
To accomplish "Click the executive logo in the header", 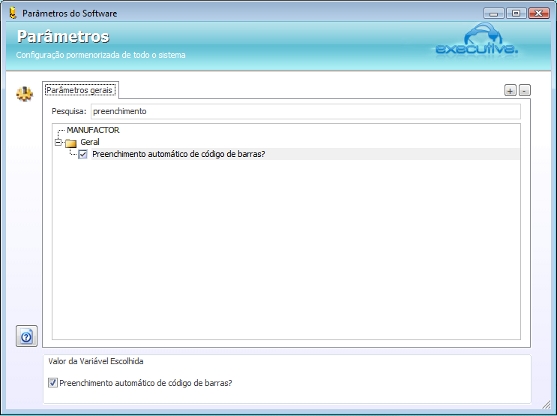I will pos(477,40).
